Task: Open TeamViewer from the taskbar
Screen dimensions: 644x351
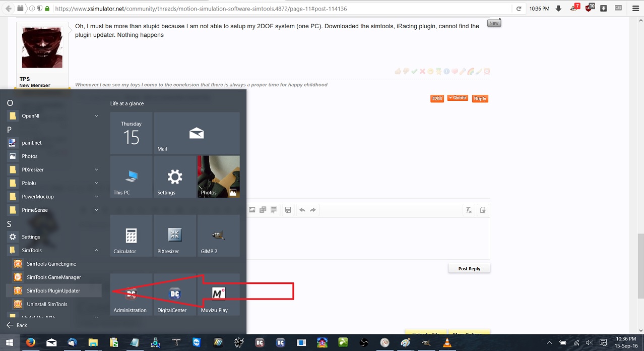Action: tap(197, 343)
